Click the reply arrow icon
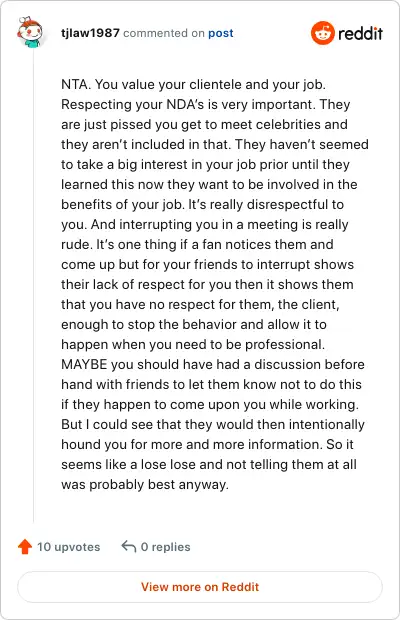This screenshot has width=400, height=620. point(129,546)
